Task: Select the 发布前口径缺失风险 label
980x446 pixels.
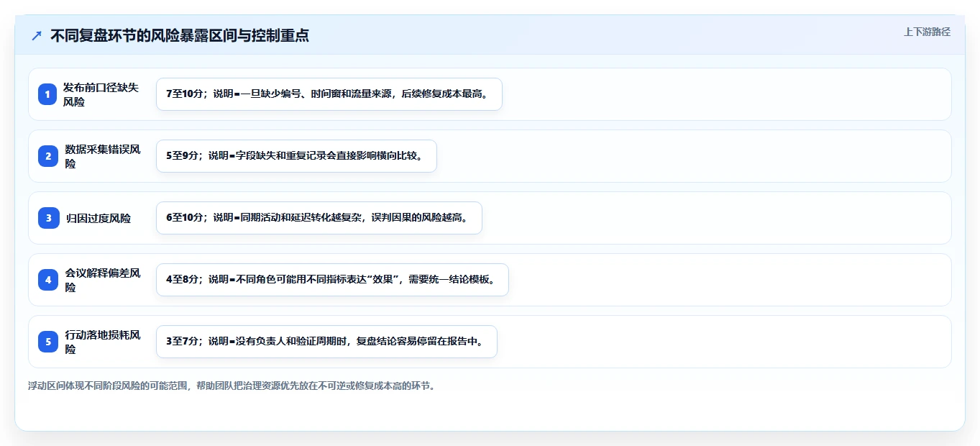Action: [101, 94]
